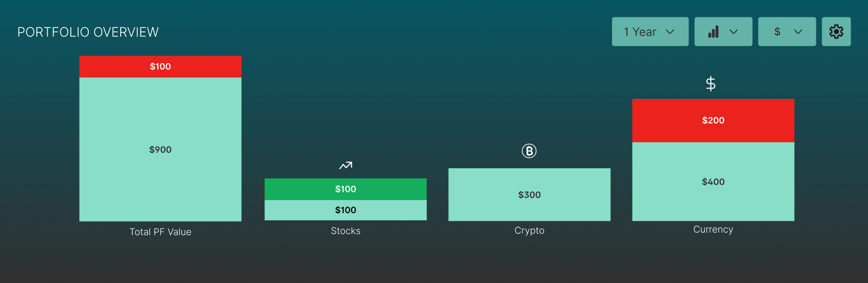Click the green $100 Stocks gain segment
Image resolution: width=868 pixels, height=283 pixels.
coord(345,189)
